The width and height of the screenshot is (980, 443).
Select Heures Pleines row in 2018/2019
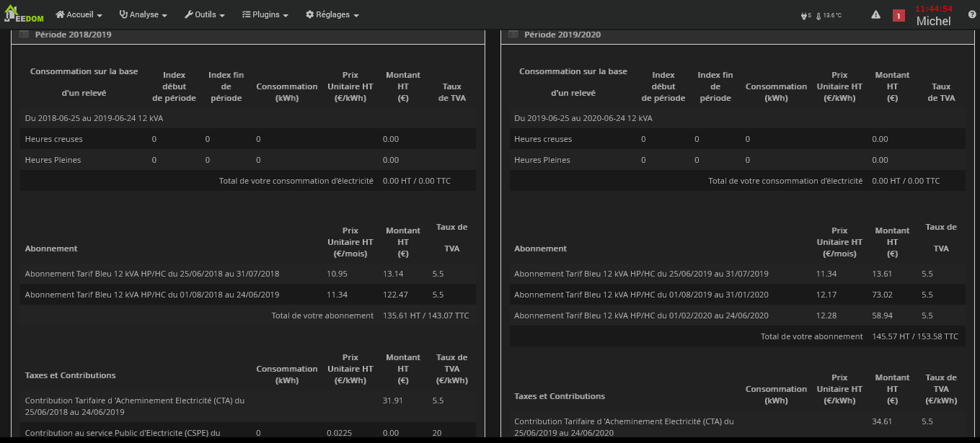pyautogui.click(x=248, y=160)
